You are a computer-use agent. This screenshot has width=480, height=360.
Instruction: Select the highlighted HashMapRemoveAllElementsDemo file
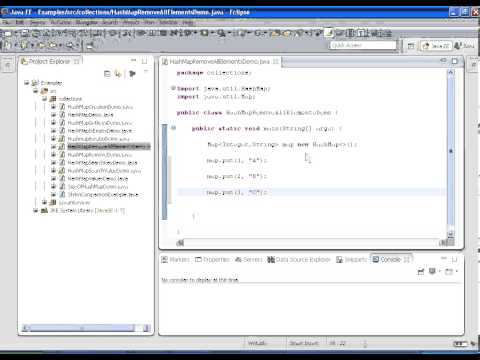(x=109, y=147)
